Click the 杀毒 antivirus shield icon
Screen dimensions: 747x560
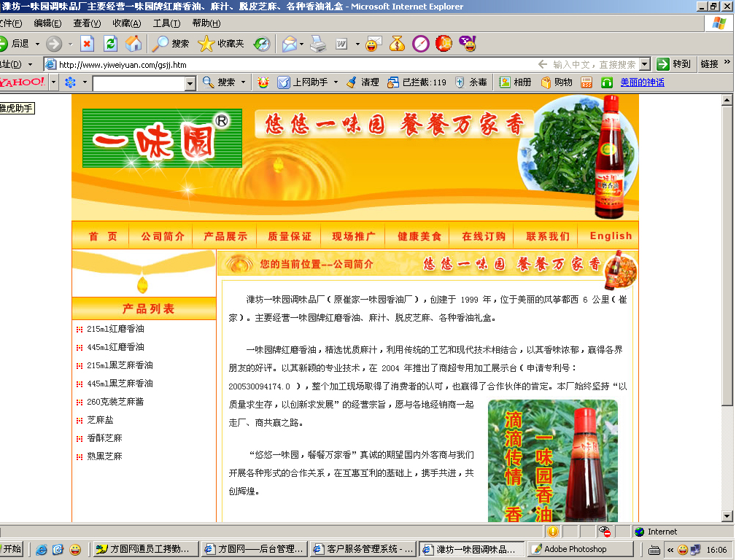click(460, 82)
